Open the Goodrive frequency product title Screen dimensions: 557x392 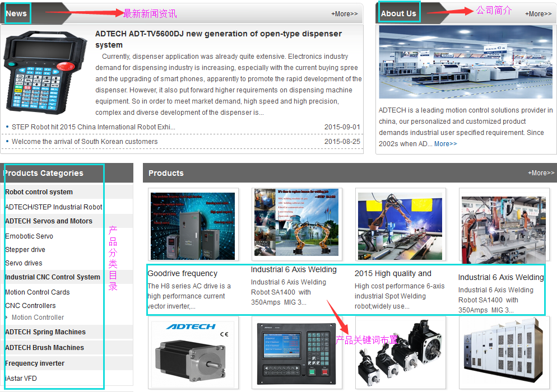point(183,273)
